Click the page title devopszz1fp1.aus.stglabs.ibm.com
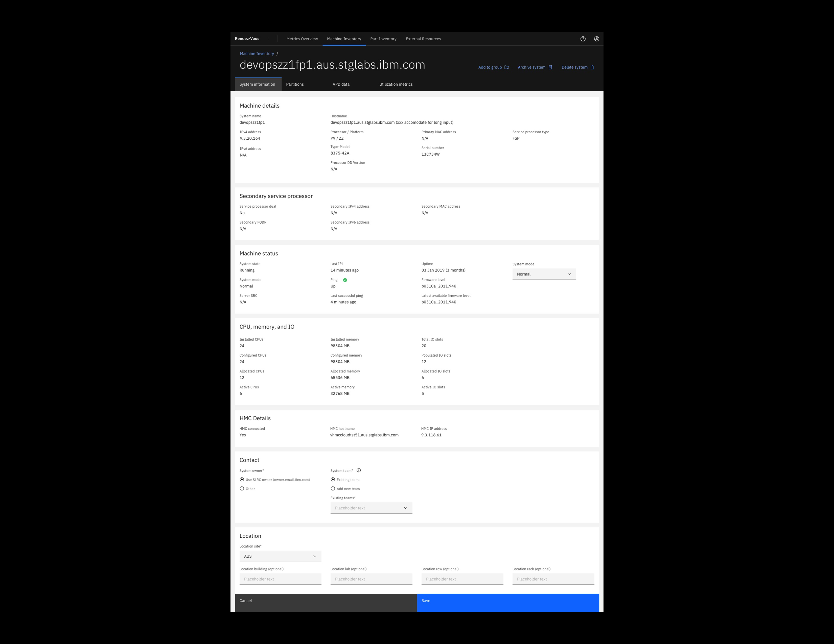Viewport: 834px width, 644px height. [332, 65]
